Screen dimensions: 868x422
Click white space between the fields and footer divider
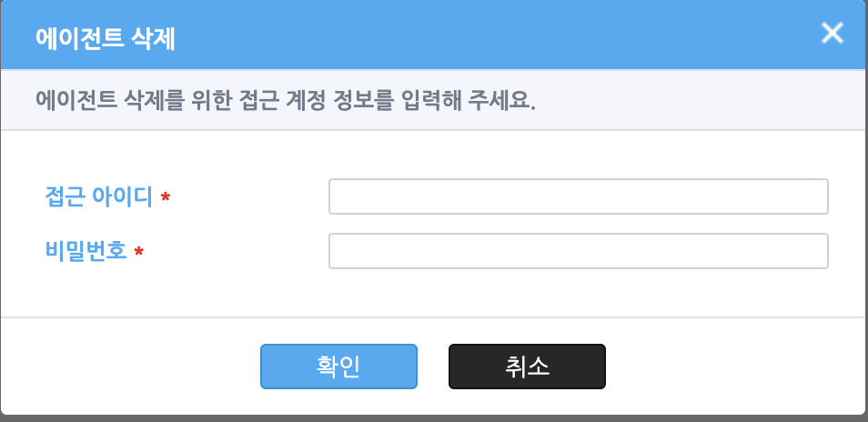coord(434,293)
